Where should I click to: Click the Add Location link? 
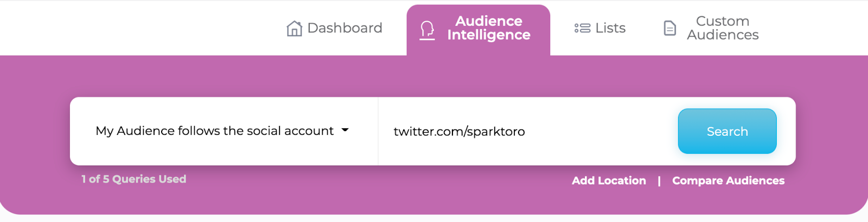[609, 181]
